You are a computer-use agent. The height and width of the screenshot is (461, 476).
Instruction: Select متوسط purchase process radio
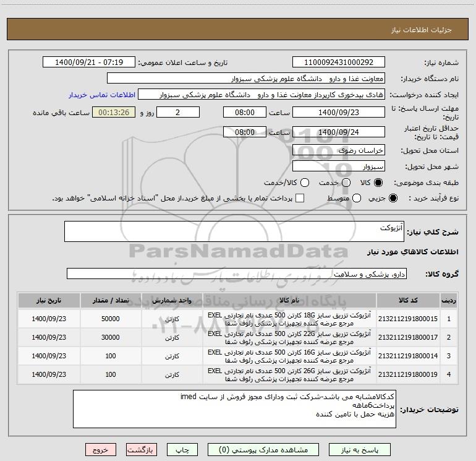(x=357, y=198)
